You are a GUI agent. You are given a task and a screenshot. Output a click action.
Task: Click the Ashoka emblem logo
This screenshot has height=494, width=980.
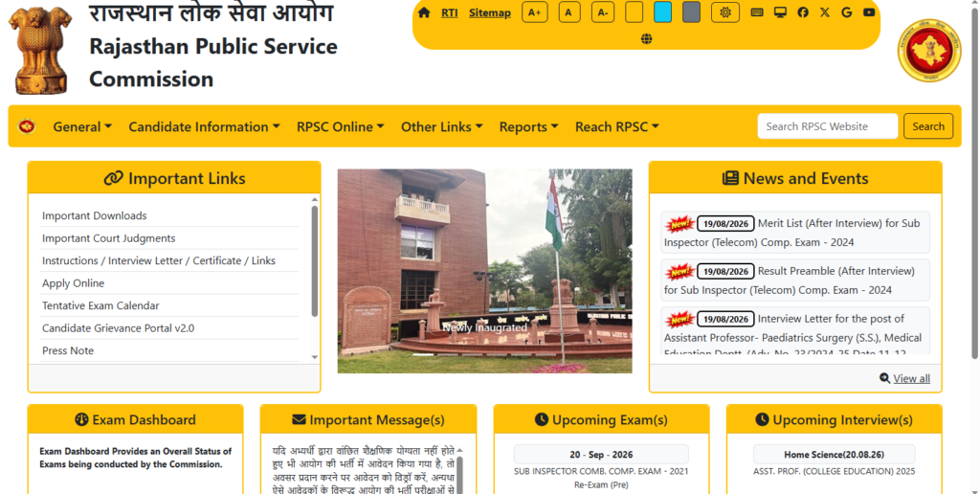point(40,50)
